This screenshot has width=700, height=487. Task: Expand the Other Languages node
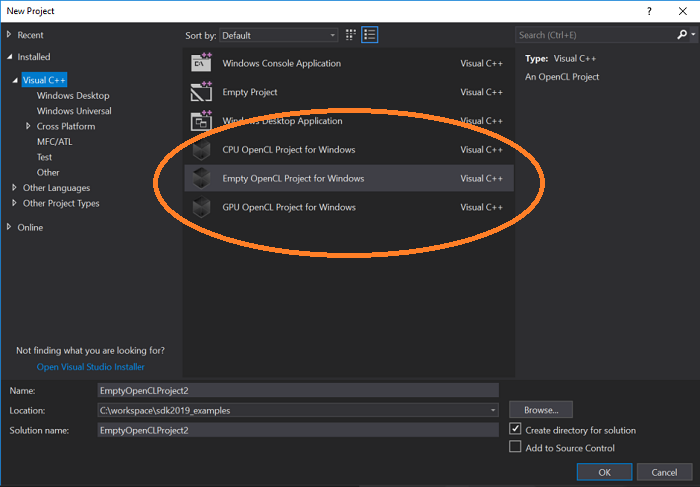14,187
